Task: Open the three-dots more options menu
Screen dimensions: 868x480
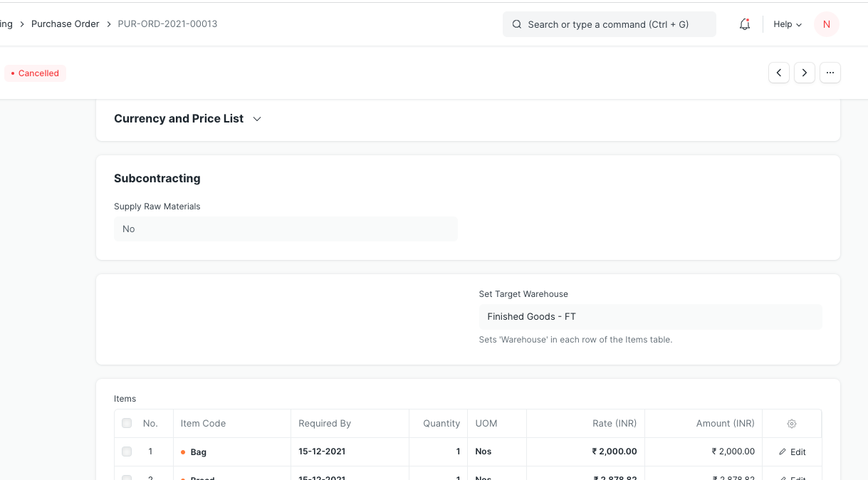Action: tap(830, 73)
